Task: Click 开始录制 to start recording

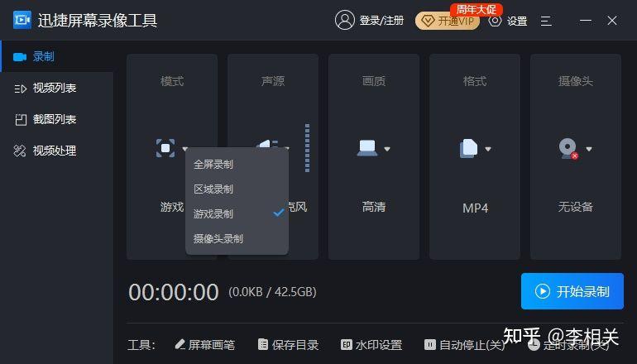Action: pos(572,291)
